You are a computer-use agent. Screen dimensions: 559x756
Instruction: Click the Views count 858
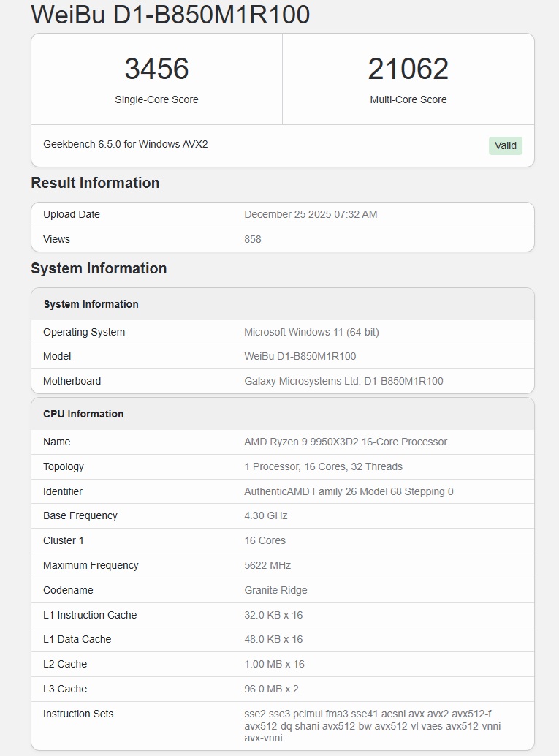point(253,239)
